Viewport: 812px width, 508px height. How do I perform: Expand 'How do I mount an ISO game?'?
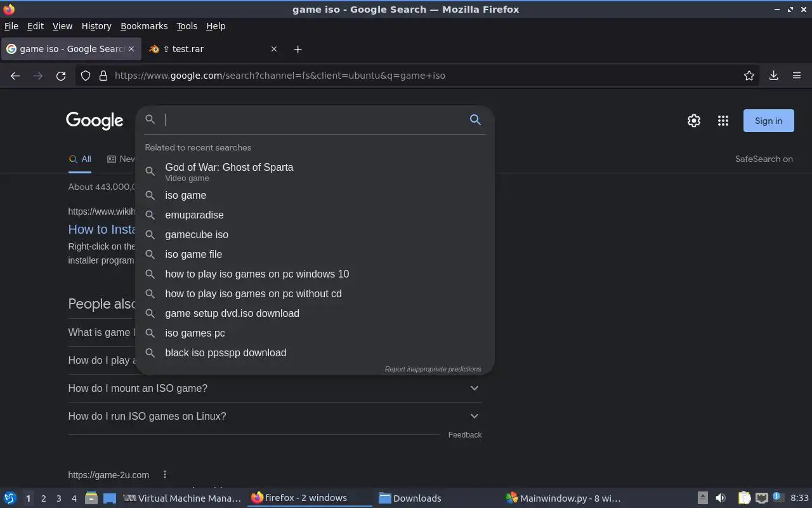275,388
